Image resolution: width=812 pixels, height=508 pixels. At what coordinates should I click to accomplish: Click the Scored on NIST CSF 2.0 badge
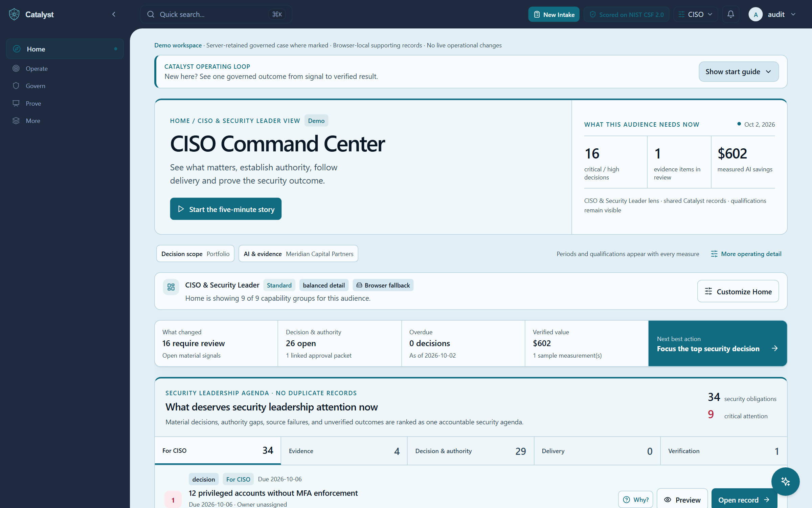point(626,14)
